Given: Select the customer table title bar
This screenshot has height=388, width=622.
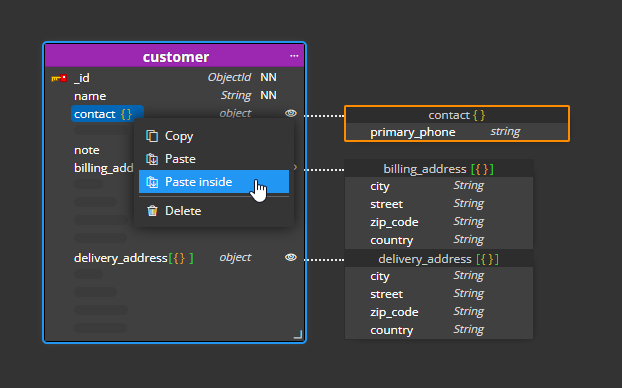Looking at the screenshot, I should click(x=175, y=56).
